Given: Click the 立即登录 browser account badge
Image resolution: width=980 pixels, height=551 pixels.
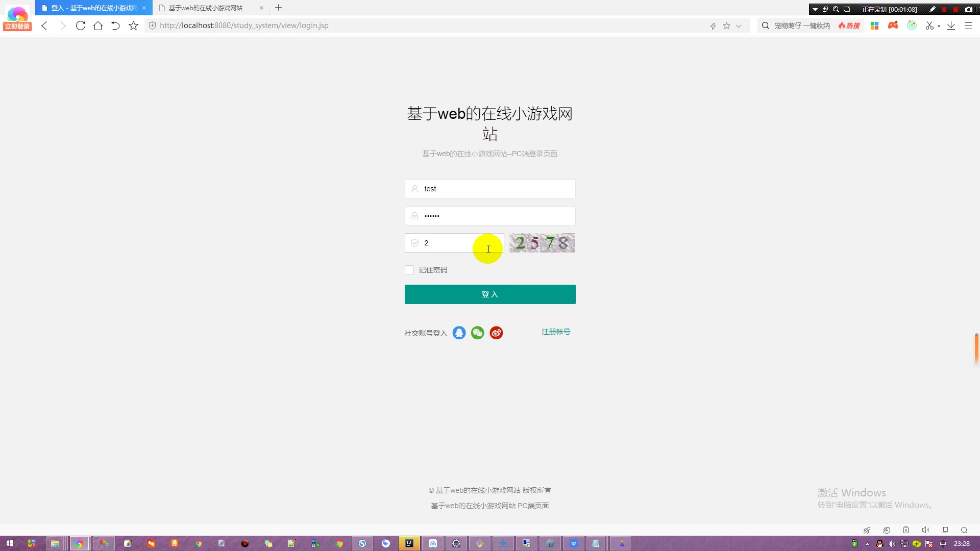Looking at the screenshot, I should click(x=17, y=27).
